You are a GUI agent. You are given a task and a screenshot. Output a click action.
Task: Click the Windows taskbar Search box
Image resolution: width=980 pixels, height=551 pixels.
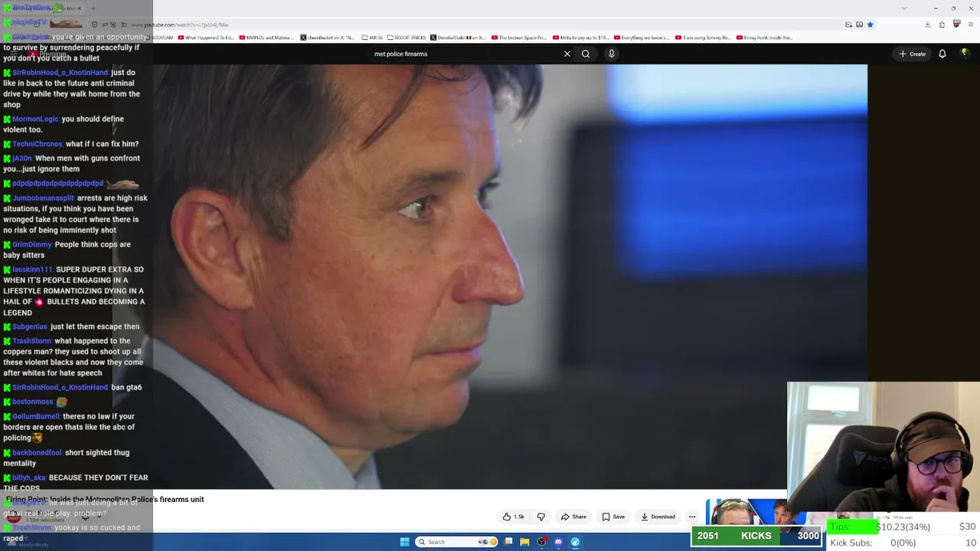coord(457,542)
